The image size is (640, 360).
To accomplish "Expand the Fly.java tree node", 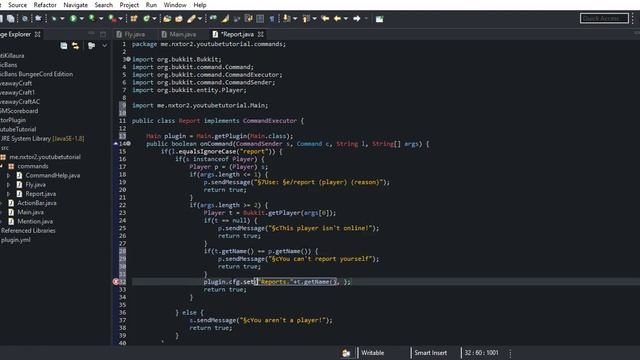I will point(9,185).
